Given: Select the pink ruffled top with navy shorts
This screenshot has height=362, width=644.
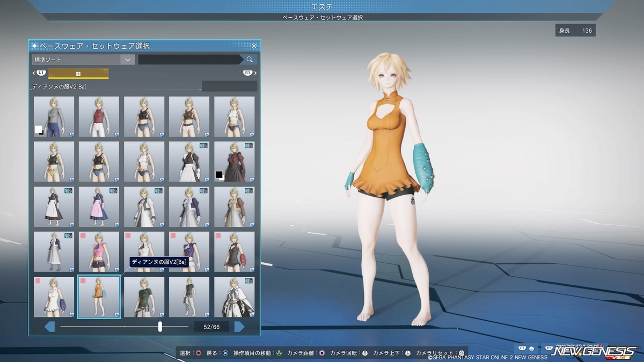Looking at the screenshot, I should coord(99,252).
